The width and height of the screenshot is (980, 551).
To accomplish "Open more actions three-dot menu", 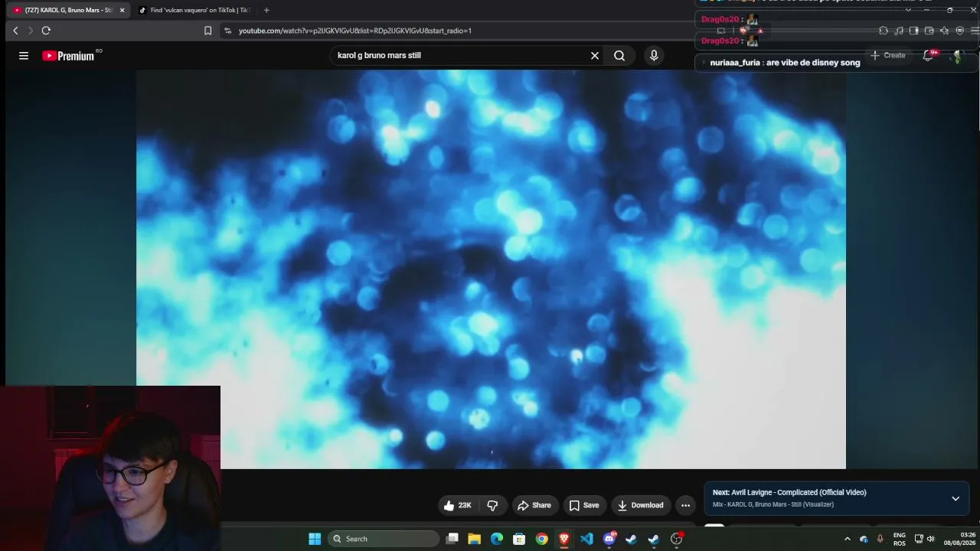I will [685, 505].
